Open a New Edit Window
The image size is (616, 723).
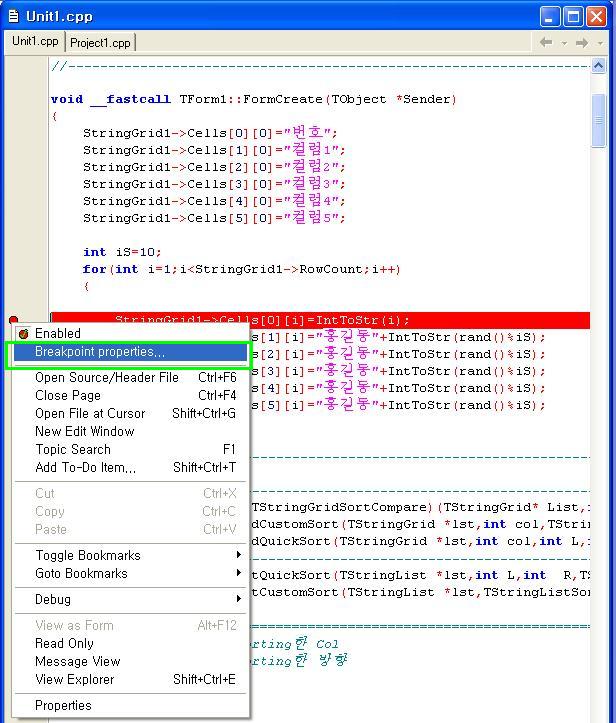85,431
